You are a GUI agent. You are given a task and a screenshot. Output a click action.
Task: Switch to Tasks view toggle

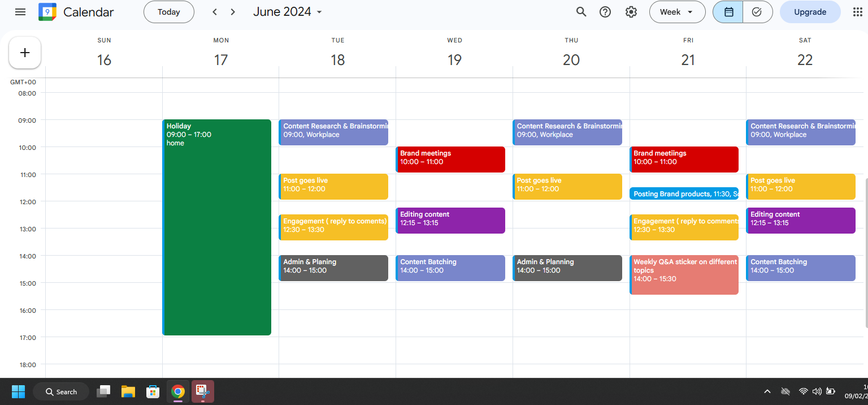point(757,11)
